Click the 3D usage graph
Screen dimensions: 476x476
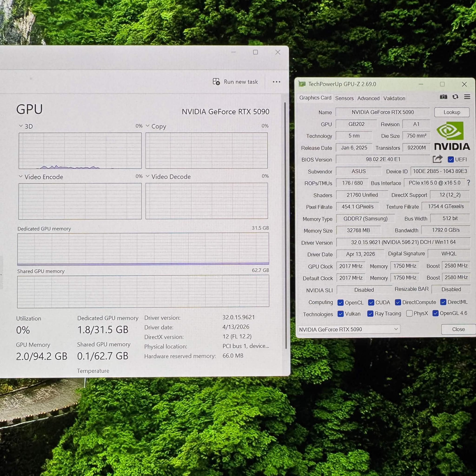80,151
